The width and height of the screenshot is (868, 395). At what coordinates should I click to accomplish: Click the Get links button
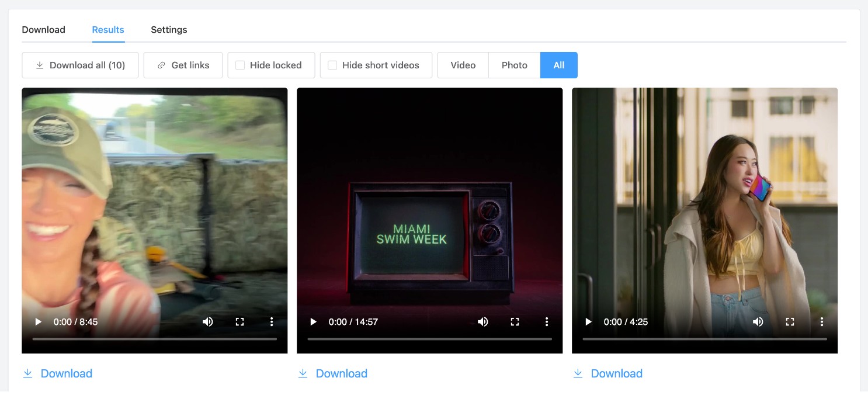coord(183,65)
